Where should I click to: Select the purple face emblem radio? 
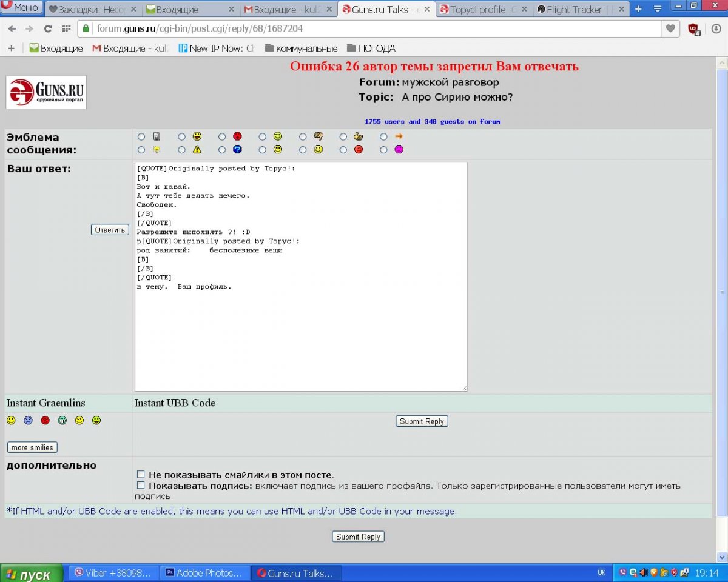pyautogui.click(x=383, y=150)
